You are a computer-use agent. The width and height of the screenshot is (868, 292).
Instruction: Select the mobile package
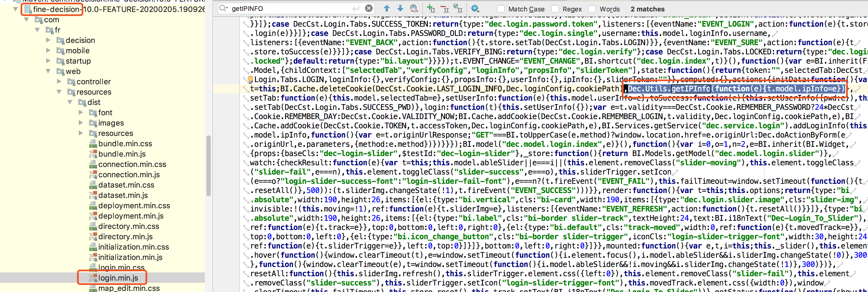[77, 51]
